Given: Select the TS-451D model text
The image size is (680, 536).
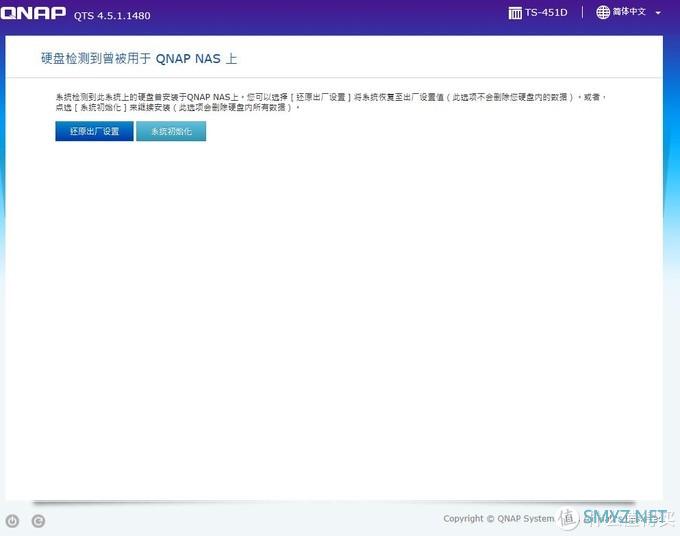Looking at the screenshot, I should pos(546,13).
